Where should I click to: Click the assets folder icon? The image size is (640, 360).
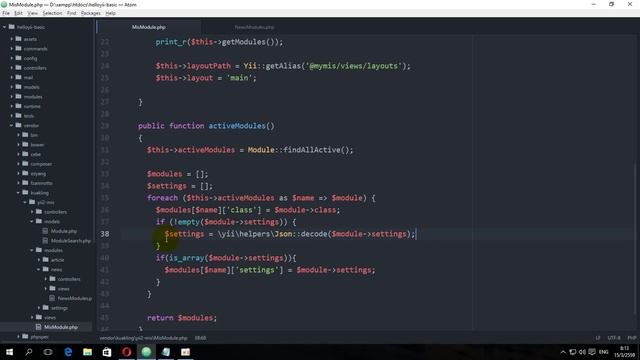pos(18,39)
